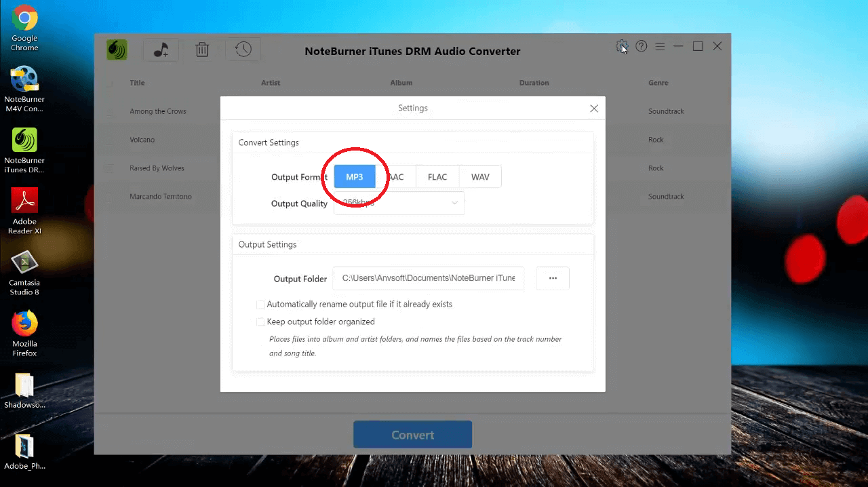Select the Volcano track title
This screenshot has height=487, width=868.
(x=142, y=140)
